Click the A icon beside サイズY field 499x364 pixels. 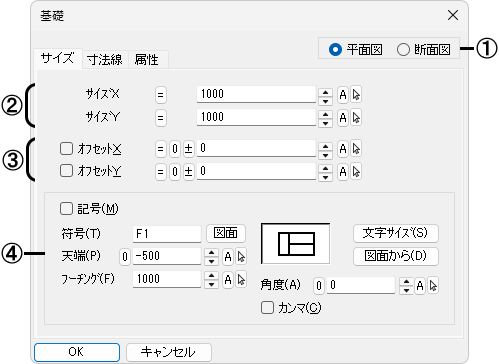click(x=343, y=118)
